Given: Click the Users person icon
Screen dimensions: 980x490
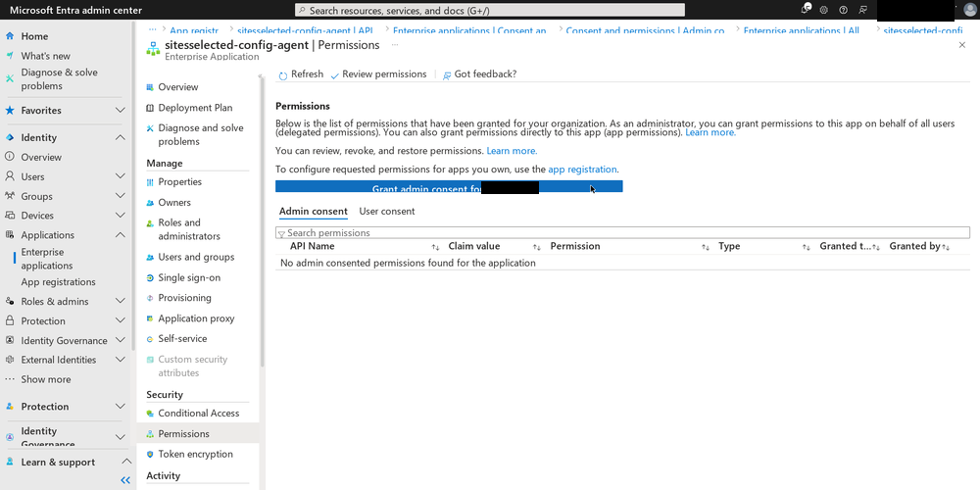Looking at the screenshot, I should click(10, 176).
